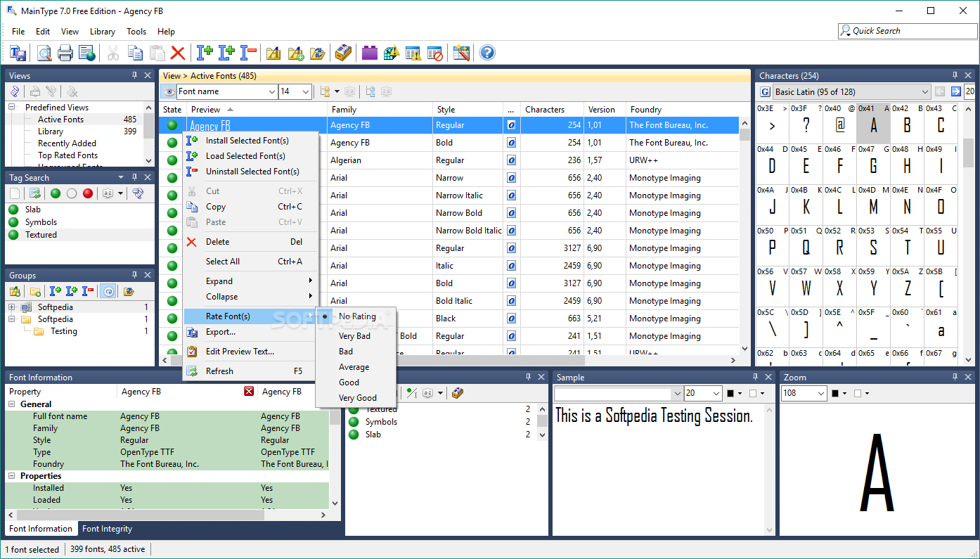Switch to the Font Integrity tab

[x=108, y=529]
